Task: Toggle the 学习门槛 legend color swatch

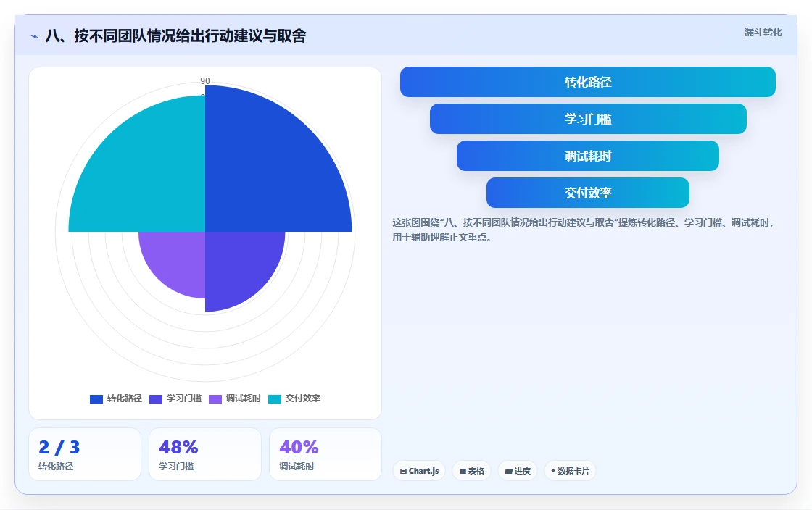Action: (156, 398)
